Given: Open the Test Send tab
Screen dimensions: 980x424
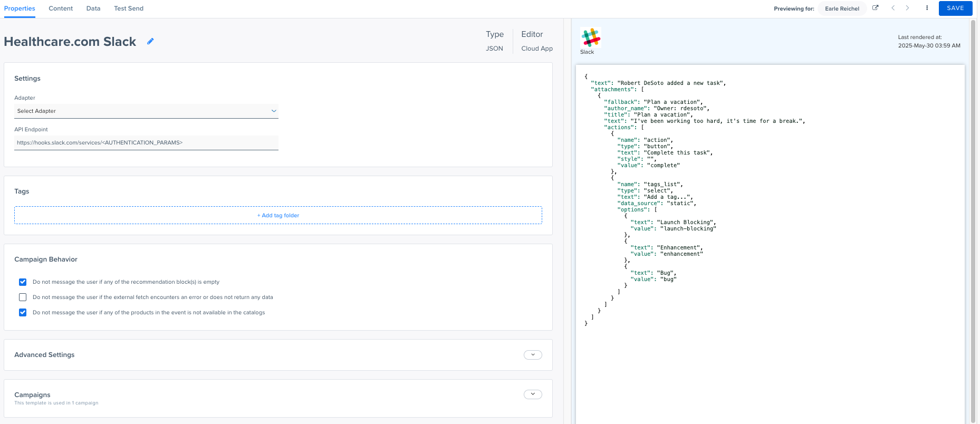Looking at the screenshot, I should pyautogui.click(x=129, y=8).
